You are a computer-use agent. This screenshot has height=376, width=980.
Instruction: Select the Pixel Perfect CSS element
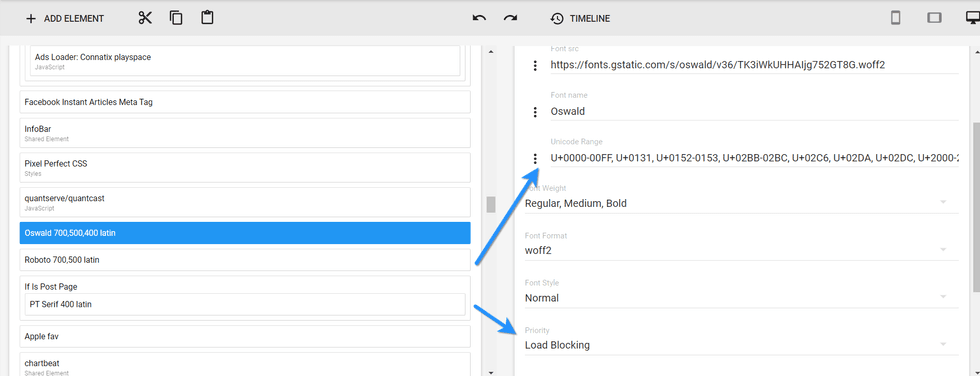(x=245, y=167)
